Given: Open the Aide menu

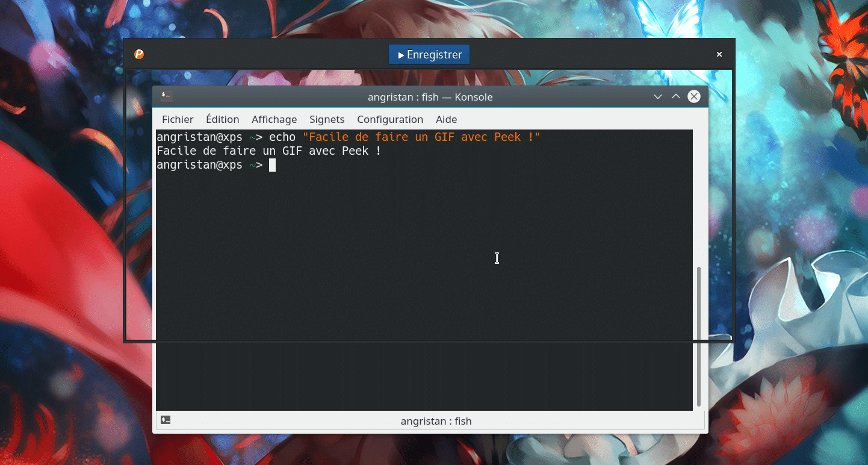Looking at the screenshot, I should (x=446, y=119).
